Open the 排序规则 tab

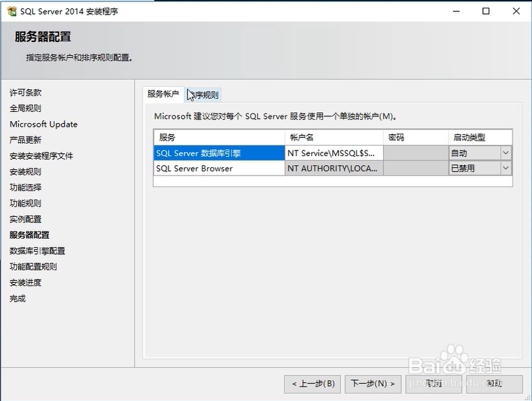pyautogui.click(x=203, y=94)
